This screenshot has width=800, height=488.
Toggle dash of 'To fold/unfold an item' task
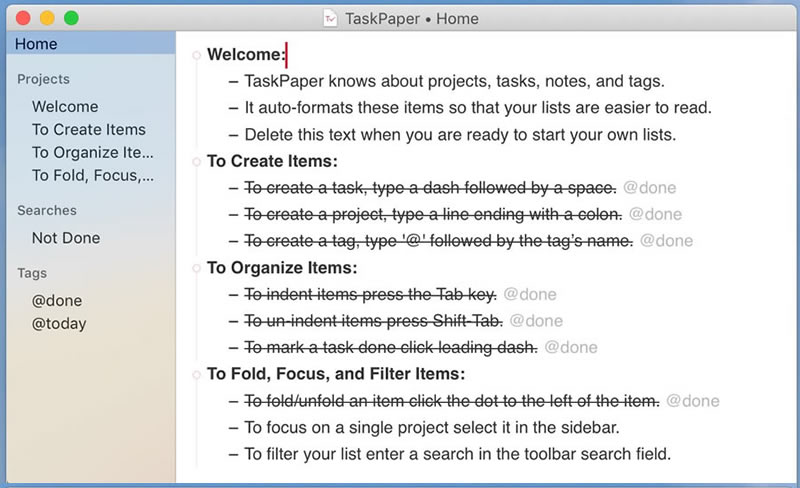point(234,402)
